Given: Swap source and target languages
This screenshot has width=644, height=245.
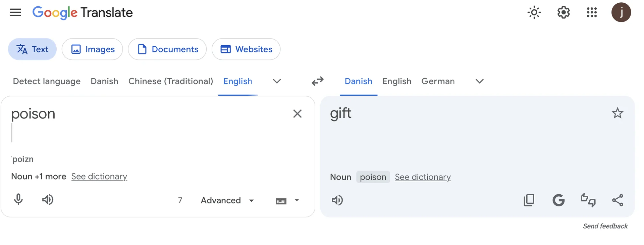Looking at the screenshot, I should pyautogui.click(x=317, y=81).
